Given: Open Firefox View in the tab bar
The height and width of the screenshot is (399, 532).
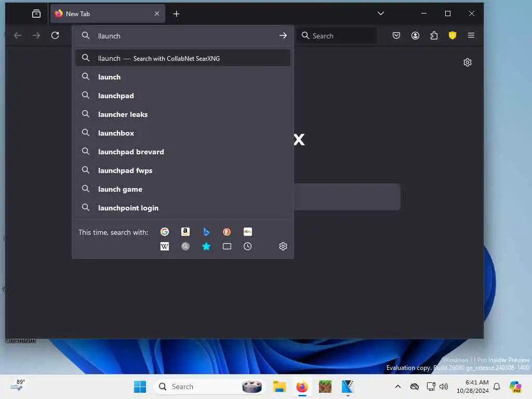Looking at the screenshot, I should 36,14.
